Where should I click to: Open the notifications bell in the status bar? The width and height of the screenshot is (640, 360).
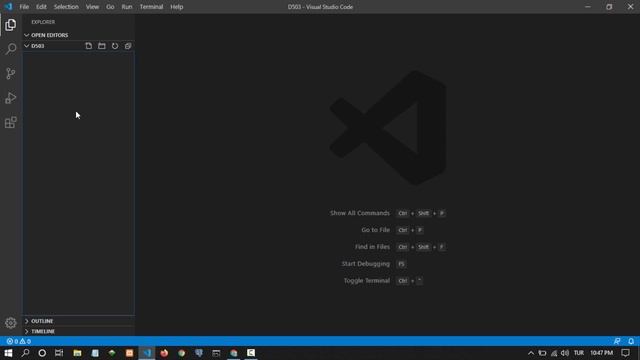[x=631, y=341]
